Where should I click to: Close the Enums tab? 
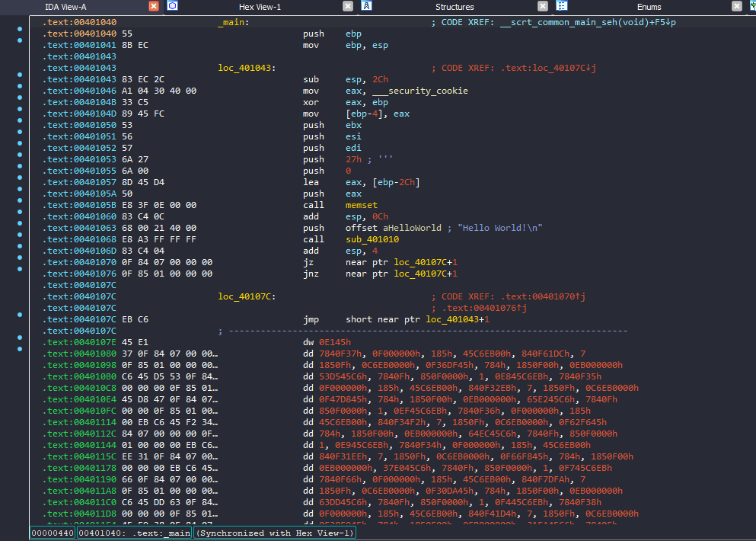(737, 6)
